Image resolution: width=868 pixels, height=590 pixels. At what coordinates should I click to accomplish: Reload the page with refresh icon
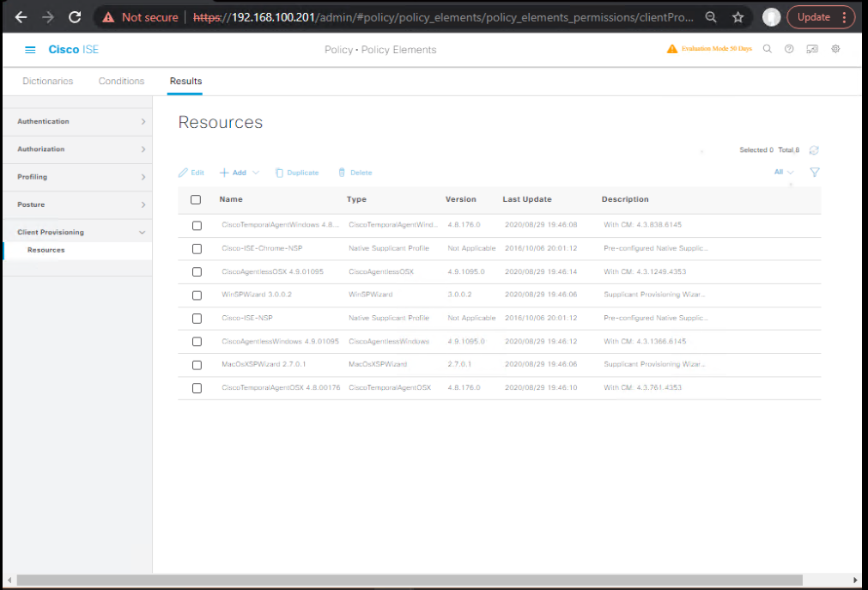[x=75, y=17]
